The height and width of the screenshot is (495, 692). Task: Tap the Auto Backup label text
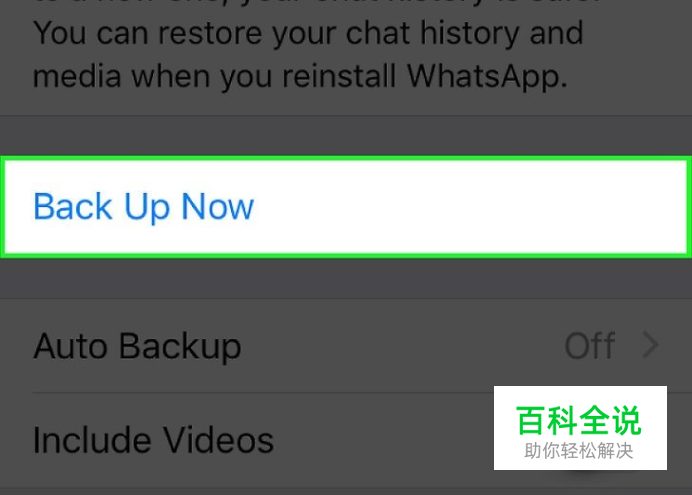tap(137, 346)
